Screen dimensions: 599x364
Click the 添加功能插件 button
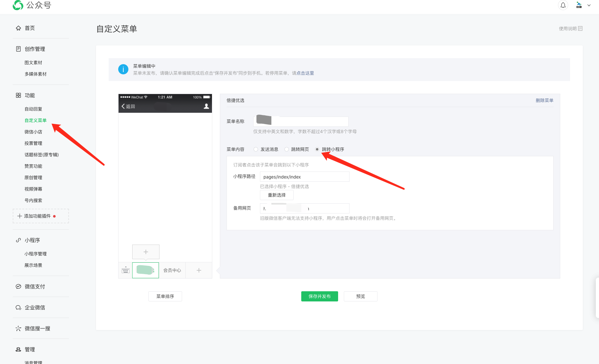pos(41,216)
